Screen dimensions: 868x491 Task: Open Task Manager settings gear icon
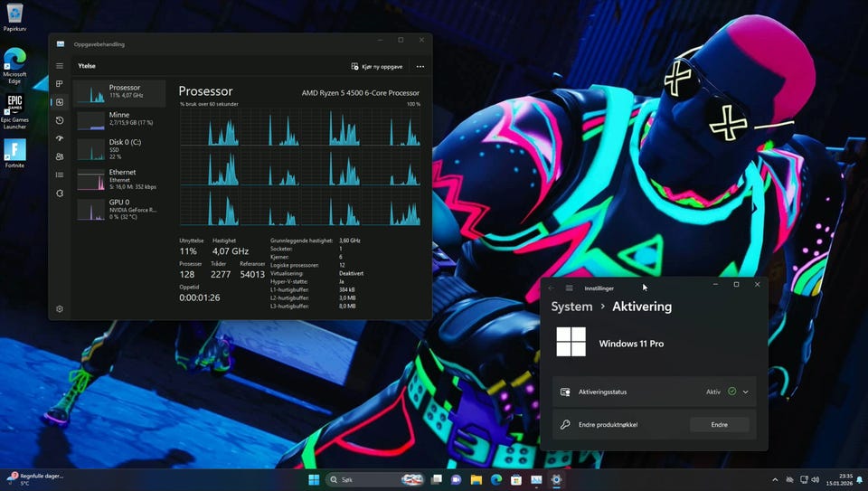tap(60, 309)
